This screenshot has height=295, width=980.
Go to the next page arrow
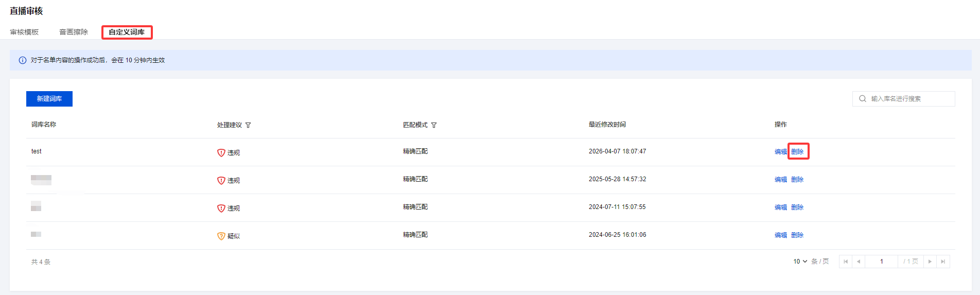click(x=930, y=262)
